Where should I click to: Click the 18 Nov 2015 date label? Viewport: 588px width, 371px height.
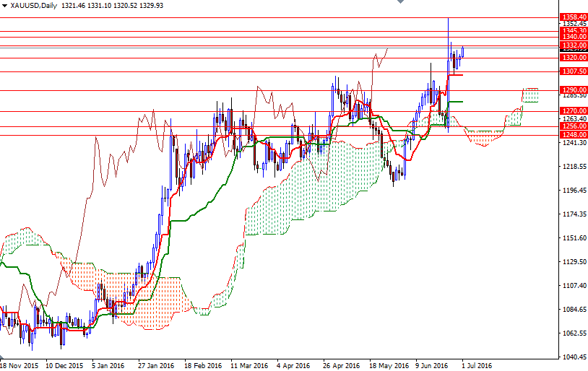tap(20, 365)
